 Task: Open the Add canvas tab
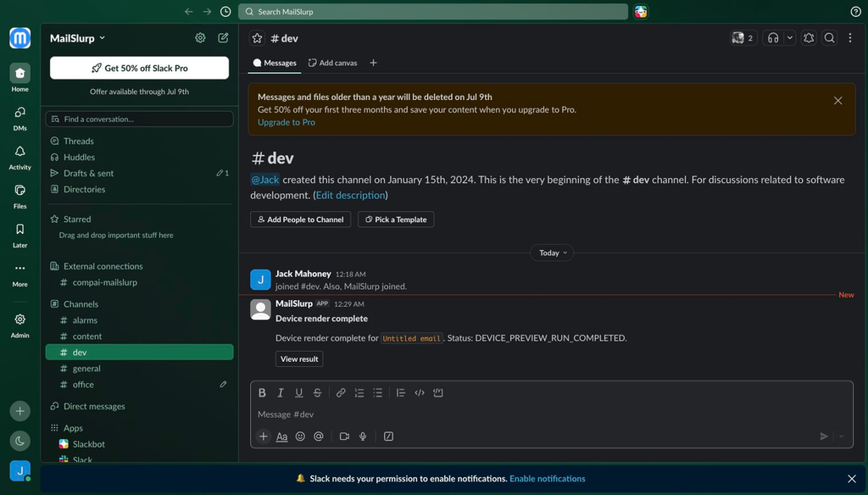332,63
